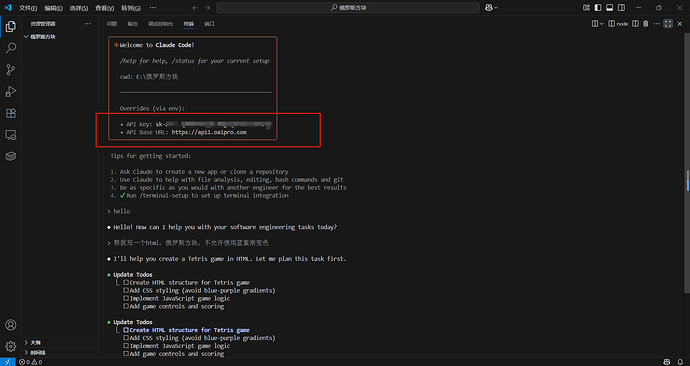The height and width of the screenshot is (366, 690).
Task: Select the 终端 panel tab
Action: pos(188,24)
